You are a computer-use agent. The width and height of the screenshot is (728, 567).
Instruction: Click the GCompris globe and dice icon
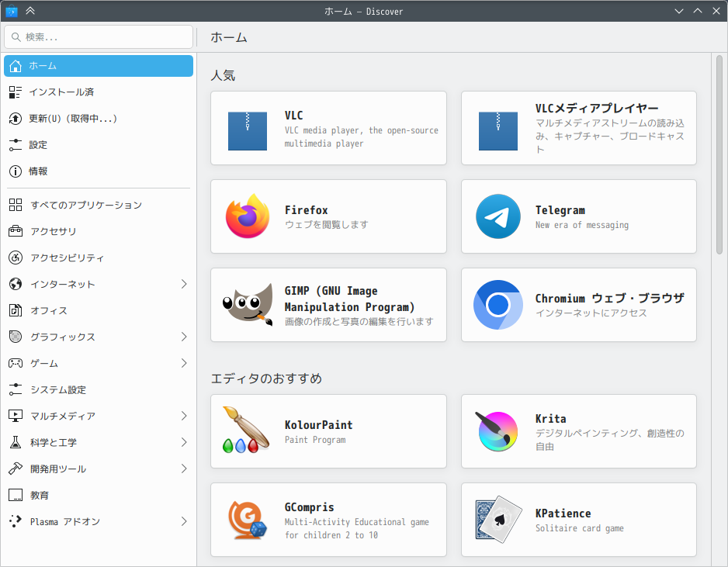pyautogui.click(x=248, y=520)
